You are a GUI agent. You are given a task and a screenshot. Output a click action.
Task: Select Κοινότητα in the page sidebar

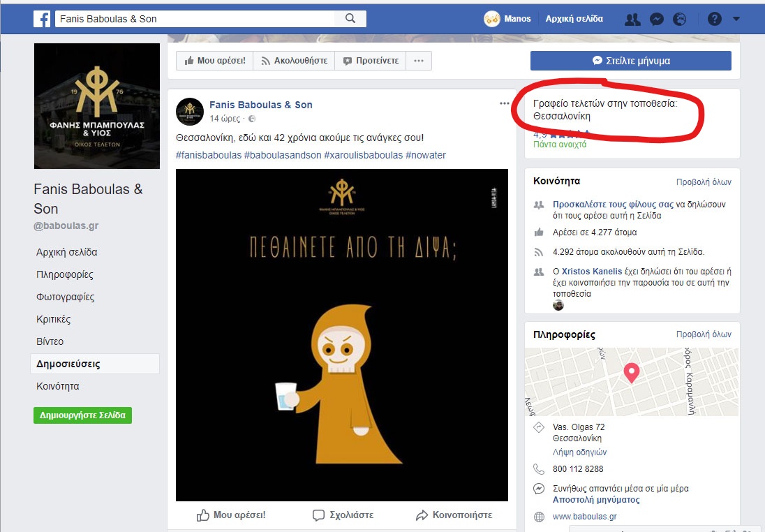57,386
